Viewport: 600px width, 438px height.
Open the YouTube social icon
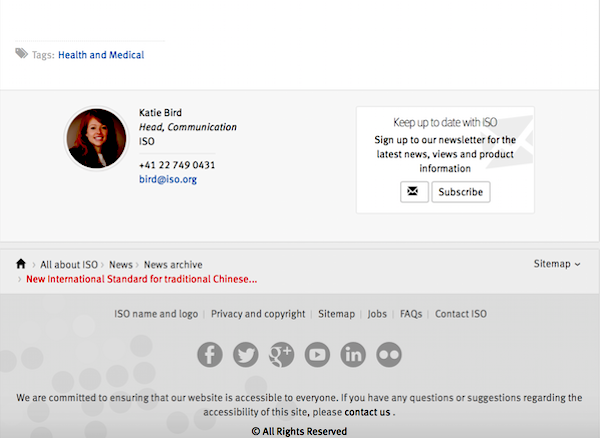317,355
